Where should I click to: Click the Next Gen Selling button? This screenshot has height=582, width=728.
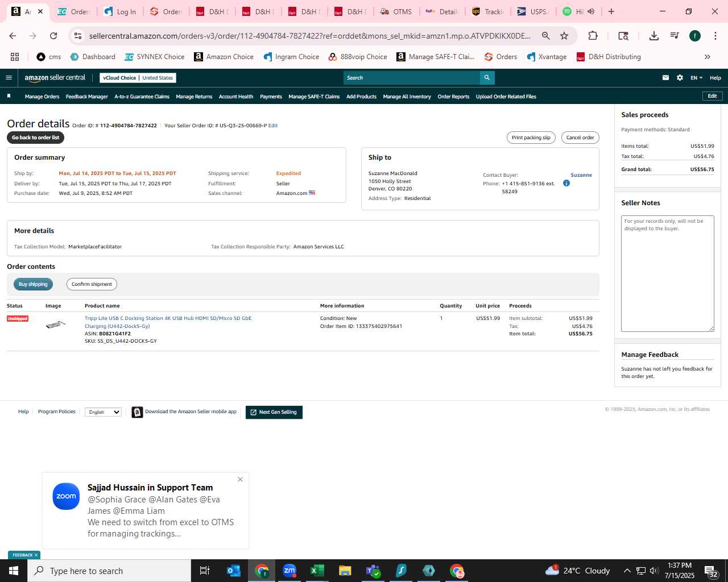(274, 412)
